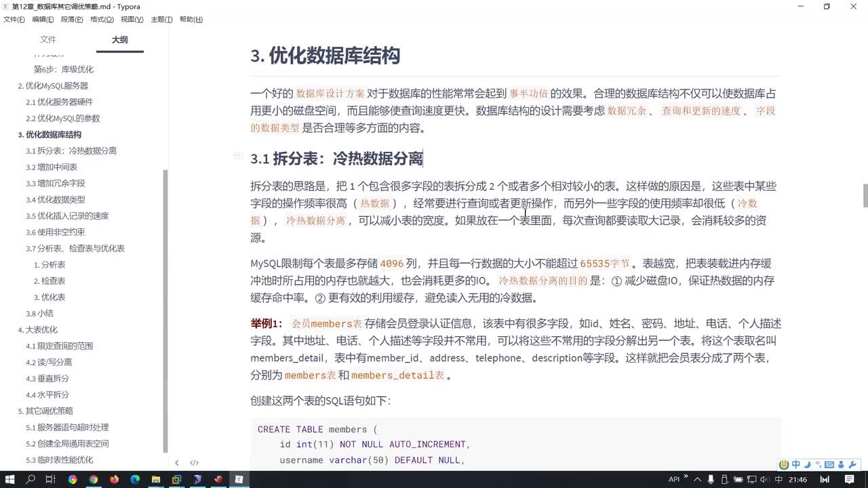868x488 pixels.
Task: Toggle Chinese punctuation on IME bar
Action: [x=817, y=464]
